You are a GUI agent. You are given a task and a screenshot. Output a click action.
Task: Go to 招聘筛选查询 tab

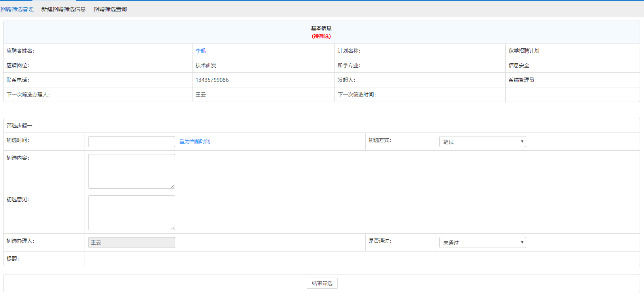tap(110, 9)
